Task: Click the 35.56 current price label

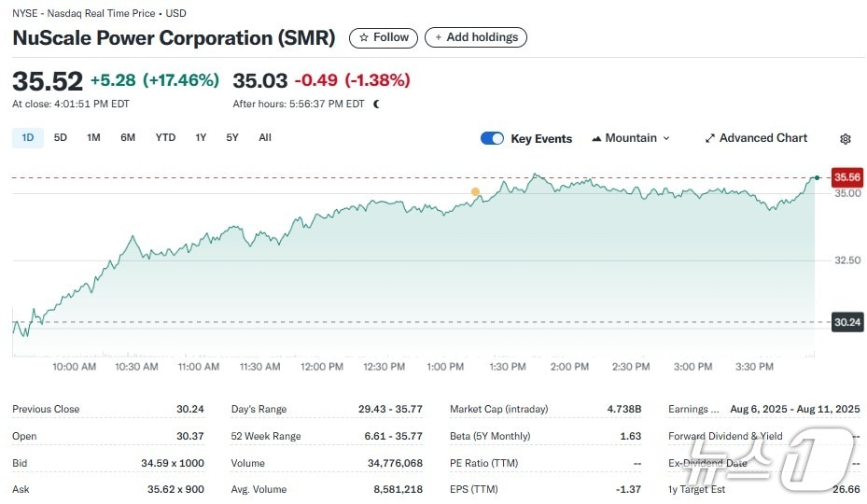Action: pyautogui.click(x=847, y=177)
